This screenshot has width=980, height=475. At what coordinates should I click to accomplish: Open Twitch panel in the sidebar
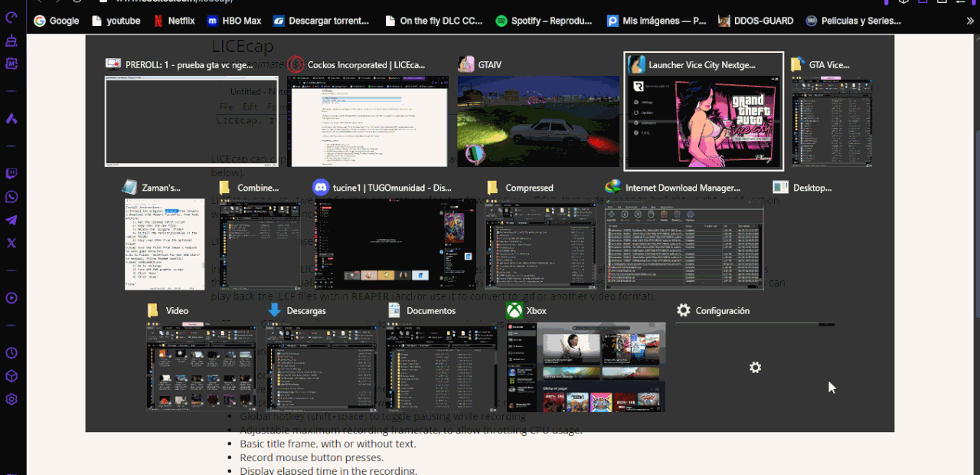click(x=11, y=174)
